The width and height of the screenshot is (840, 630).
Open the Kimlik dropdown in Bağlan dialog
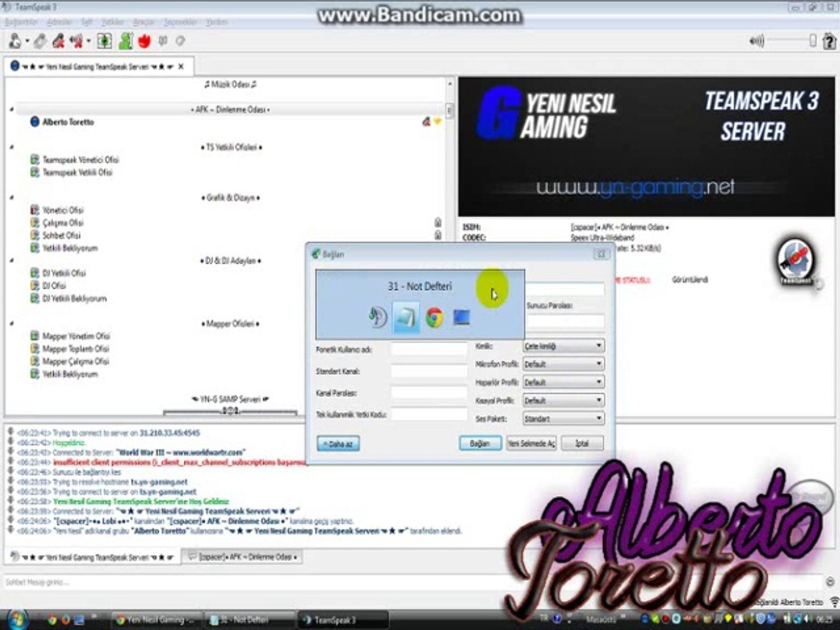[x=563, y=346]
